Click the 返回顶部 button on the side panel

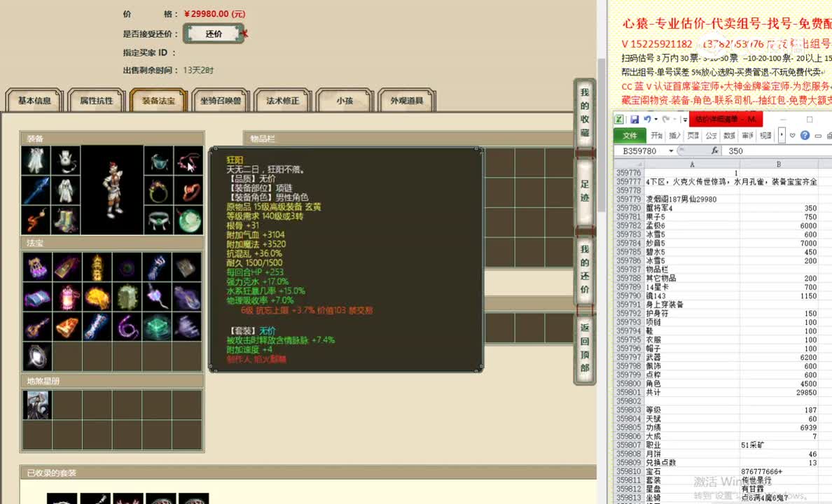[x=585, y=348]
